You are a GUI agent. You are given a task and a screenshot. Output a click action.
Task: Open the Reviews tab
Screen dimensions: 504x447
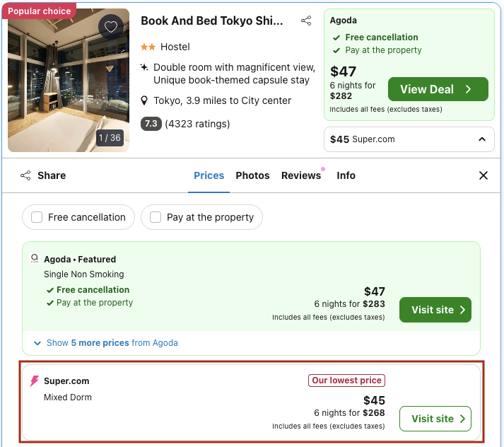tap(300, 175)
